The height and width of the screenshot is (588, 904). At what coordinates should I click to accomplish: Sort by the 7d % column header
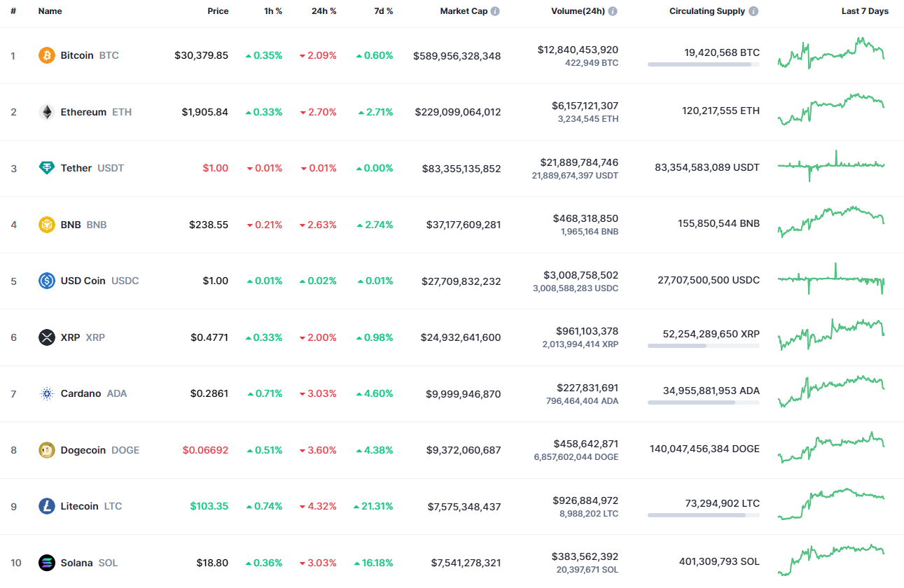point(384,10)
